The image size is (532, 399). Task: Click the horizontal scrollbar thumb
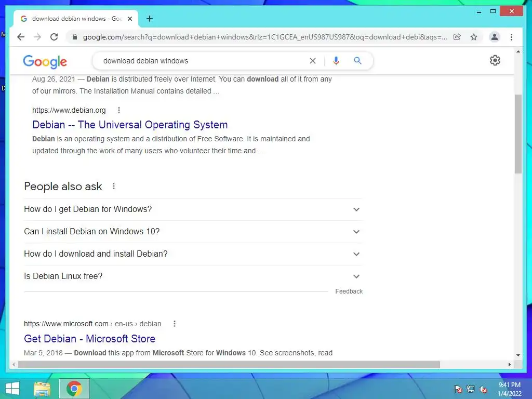point(229,364)
